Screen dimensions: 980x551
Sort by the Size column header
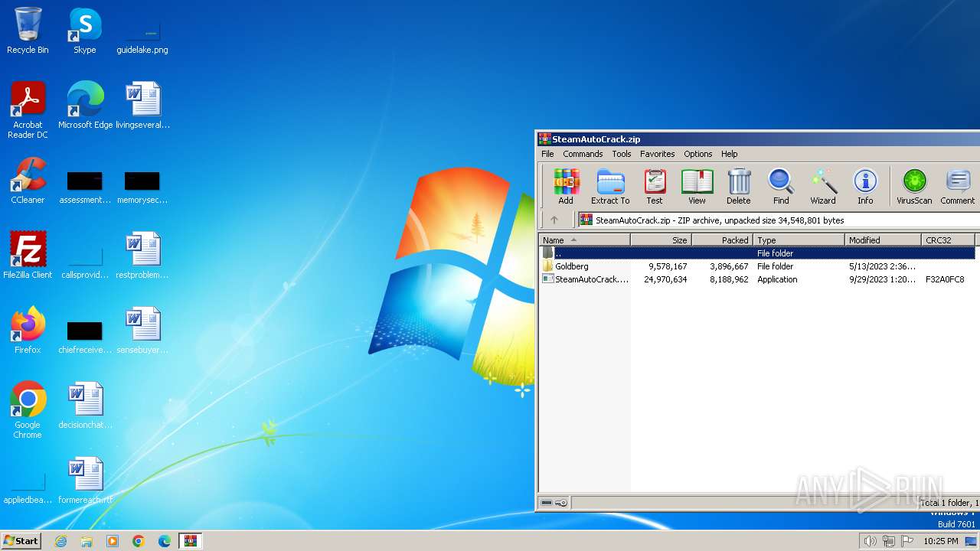[x=661, y=240]
